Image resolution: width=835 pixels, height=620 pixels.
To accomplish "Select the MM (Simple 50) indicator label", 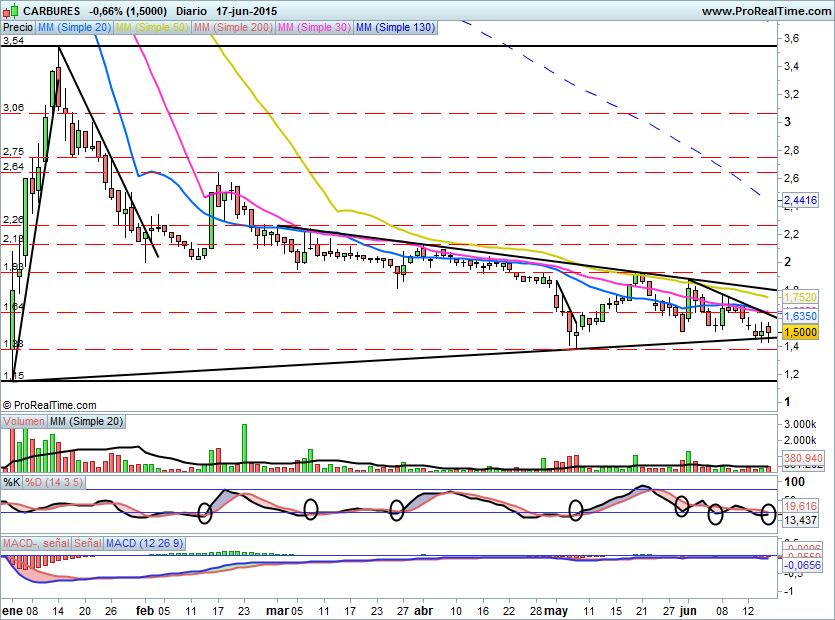I will point(151,28).
